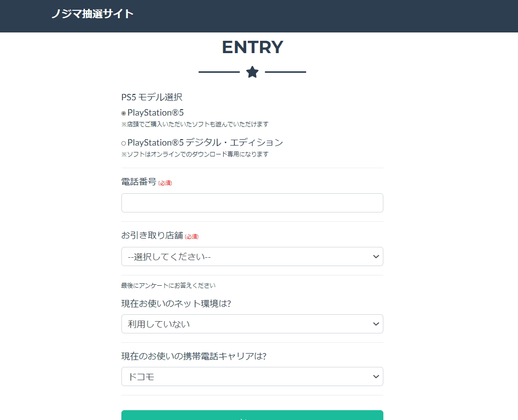Choose the PlayStation®5 デジタル・エディション radio button
The height and width of the screenshot is (420, 518).
coord(124,143)
